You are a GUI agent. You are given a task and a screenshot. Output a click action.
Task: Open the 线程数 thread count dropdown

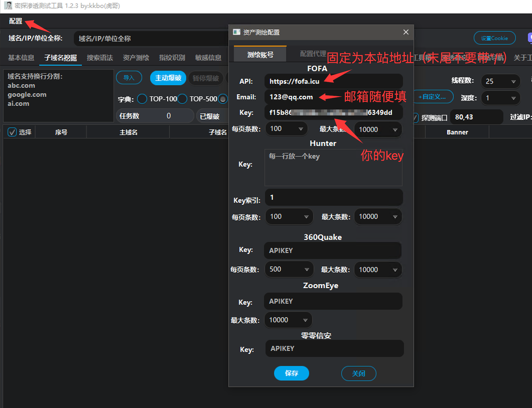500,81
